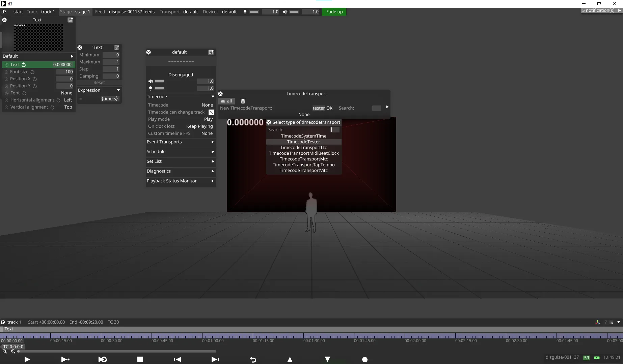The height and width of the screenshot is (364, 623).
Task: Click the battery status icon in the status bar
Action: [597, 358]
